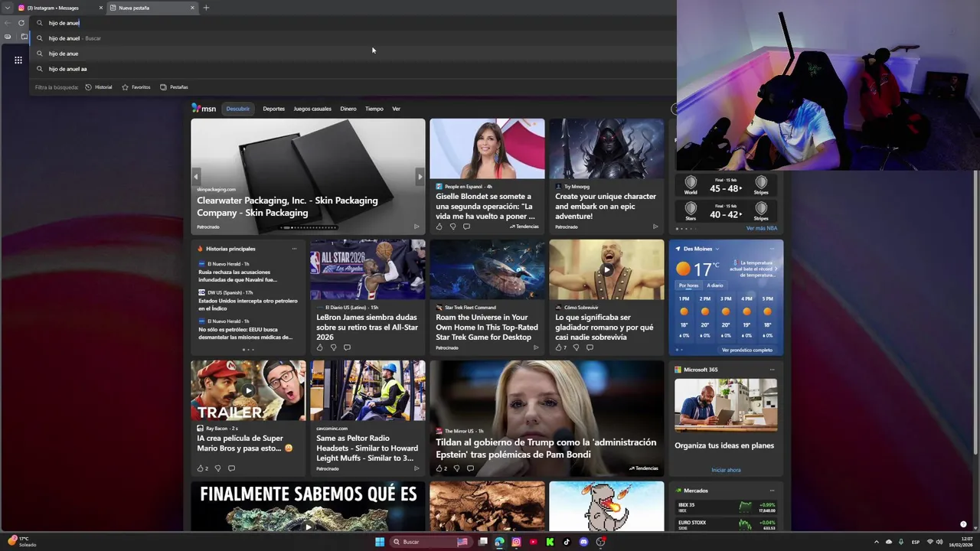Open the Stars vs Stripes 40-42 score
Image resolution: width=980 pixels, height=551 pixels.
pyautogui.click(x=725, y=211)
